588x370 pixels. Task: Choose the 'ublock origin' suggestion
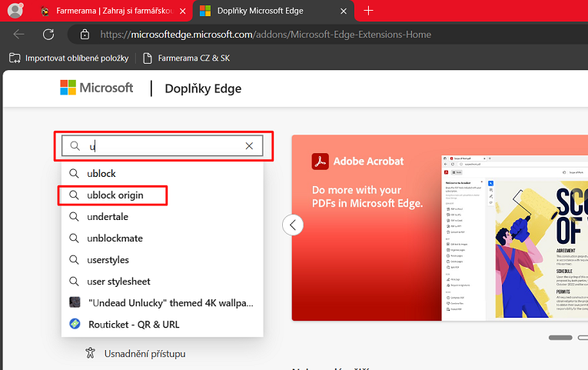click(162, 195)
